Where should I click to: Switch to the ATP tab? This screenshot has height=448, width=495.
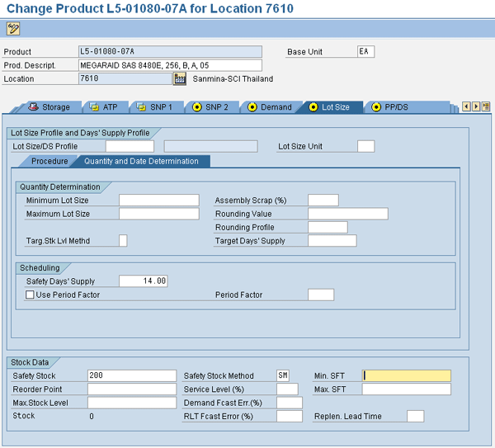tap(104, 107)
